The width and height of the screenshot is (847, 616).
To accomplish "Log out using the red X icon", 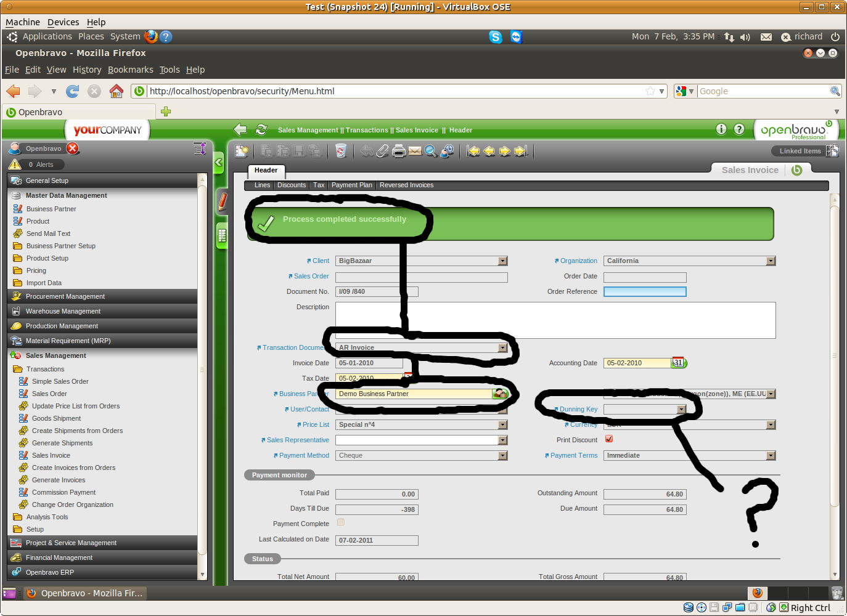I will pyautogui.click(x=73, y=148).
